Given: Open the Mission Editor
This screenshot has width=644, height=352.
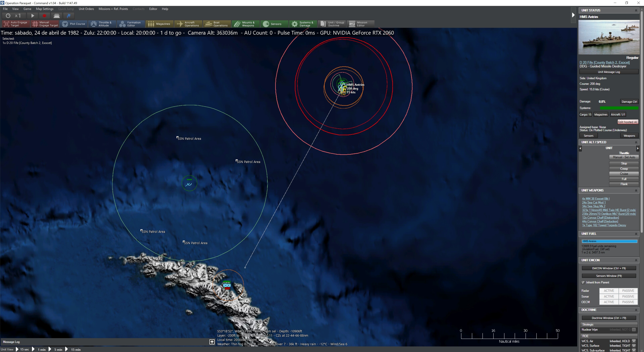Looking at the screenshot, I should tap(360, 24).
